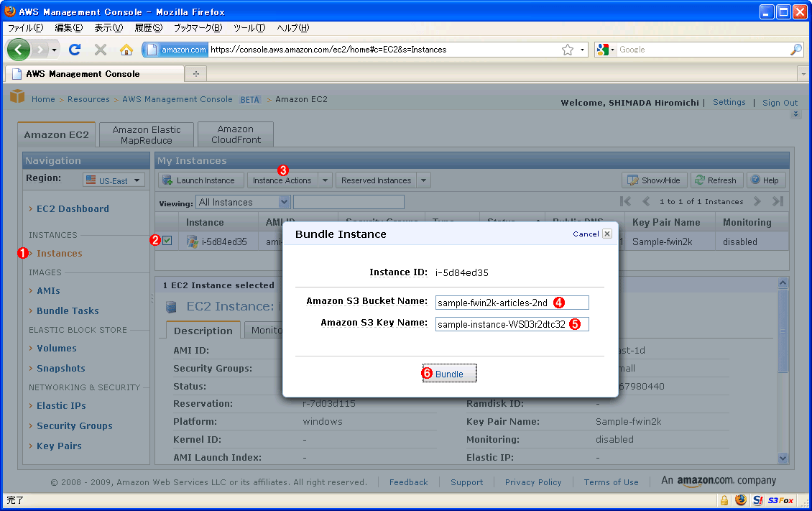Click the S3Fox status bar icon
Image resolution: width=812 pixels, height=511 pixels.
[x=780, y=500]
